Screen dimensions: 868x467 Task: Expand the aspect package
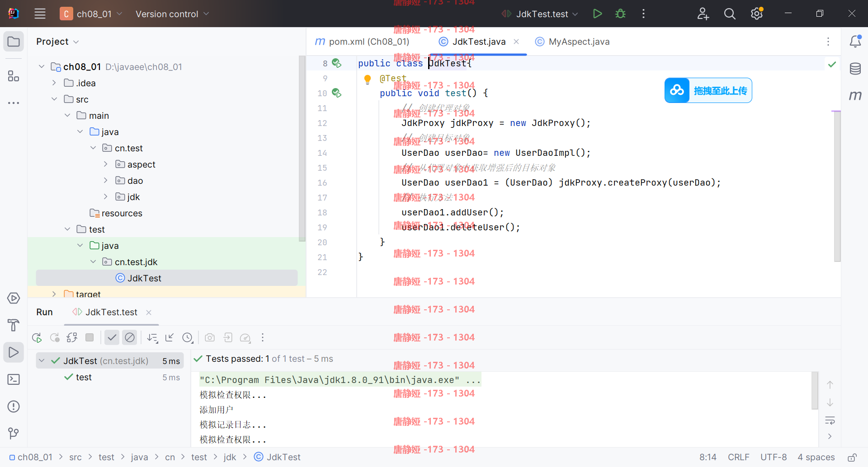[105, 164]
